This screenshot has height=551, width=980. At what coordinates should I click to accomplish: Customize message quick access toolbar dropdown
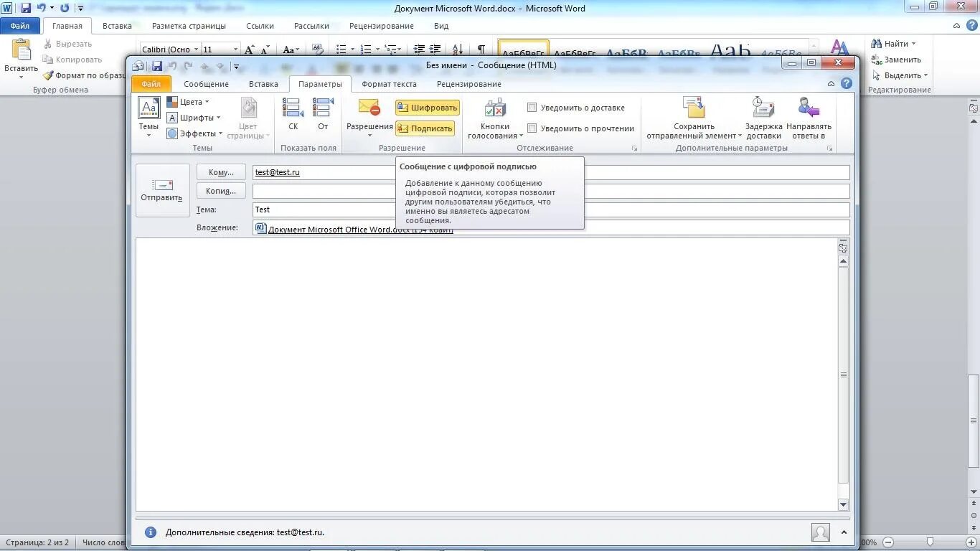(236, 67)
